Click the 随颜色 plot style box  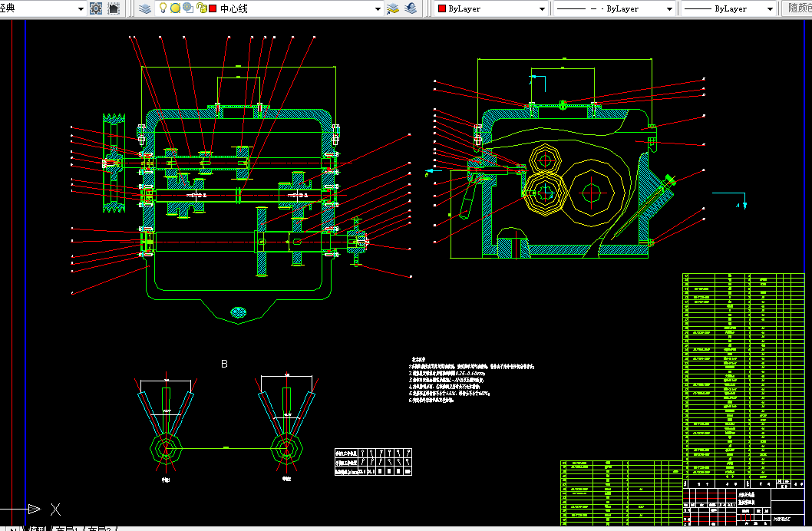[798, 8]
